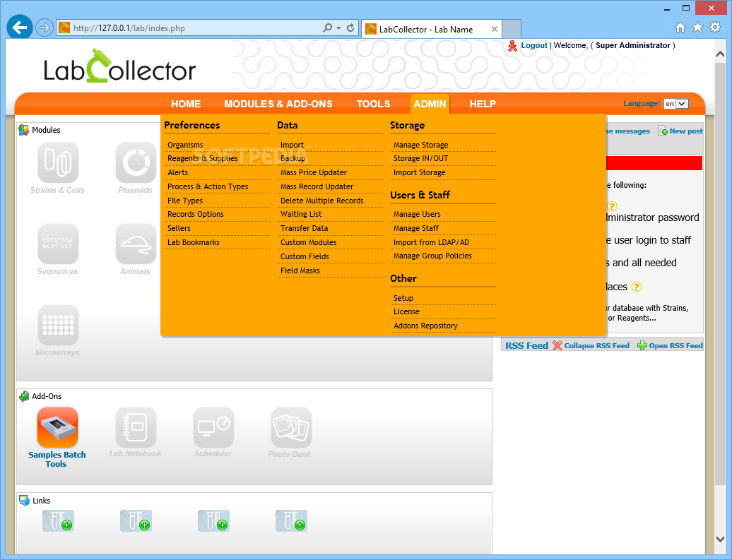Click the help question mark beside 'laces'
This screenshot has height=560, width=732.
pos(637,287)
